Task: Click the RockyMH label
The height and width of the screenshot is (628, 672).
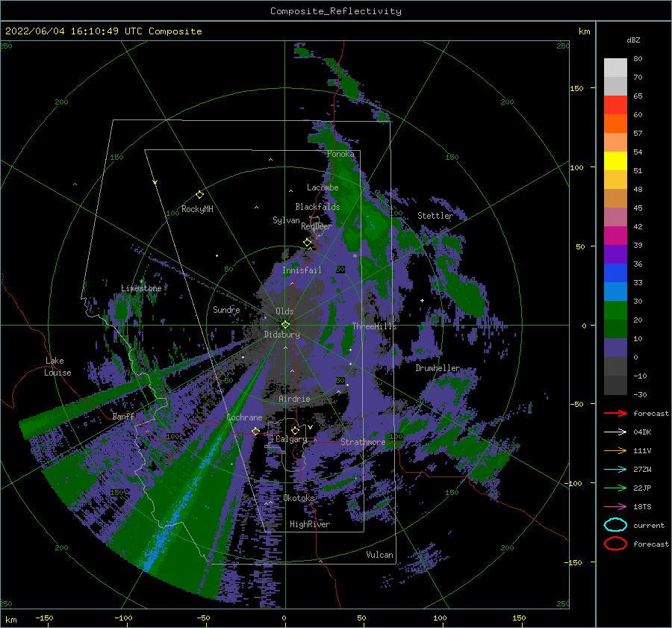Action: pyautogui.click(x=197, y=209)
